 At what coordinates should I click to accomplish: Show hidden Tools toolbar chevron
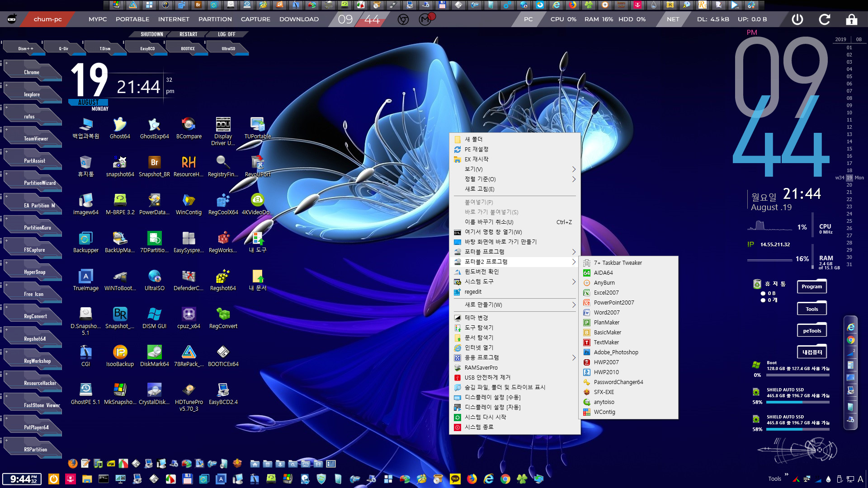(787, 474)
